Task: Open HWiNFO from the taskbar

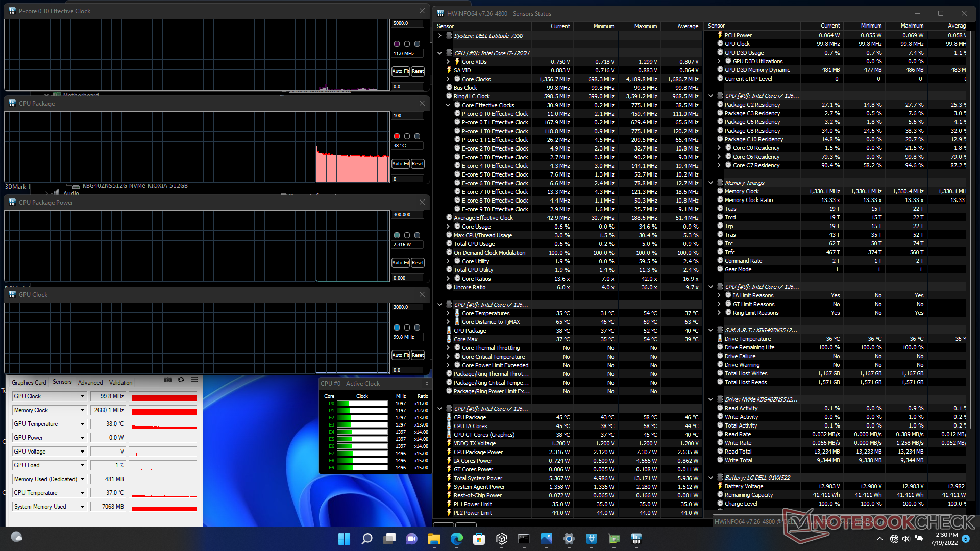Action: (636, 538)
